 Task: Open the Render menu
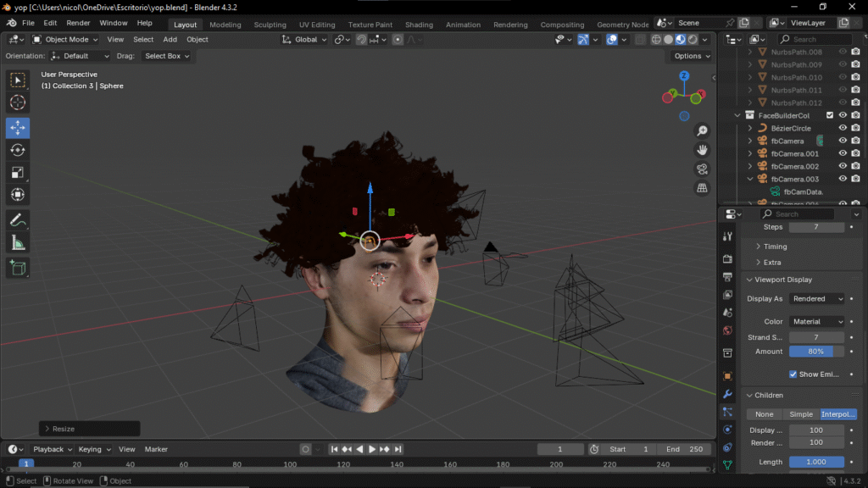pos(78,23)
